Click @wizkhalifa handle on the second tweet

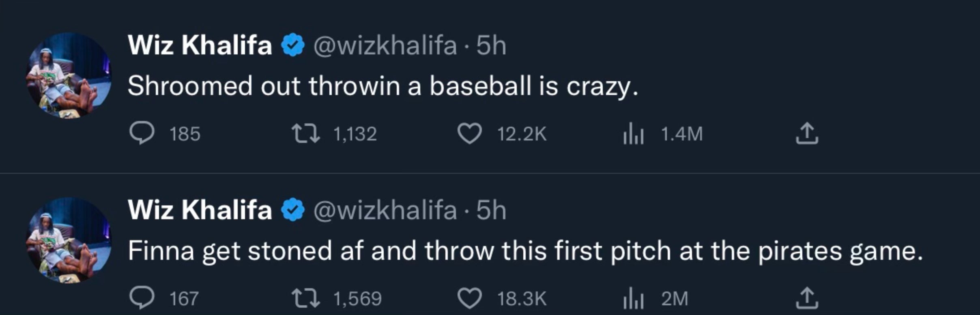coord(385,210)
